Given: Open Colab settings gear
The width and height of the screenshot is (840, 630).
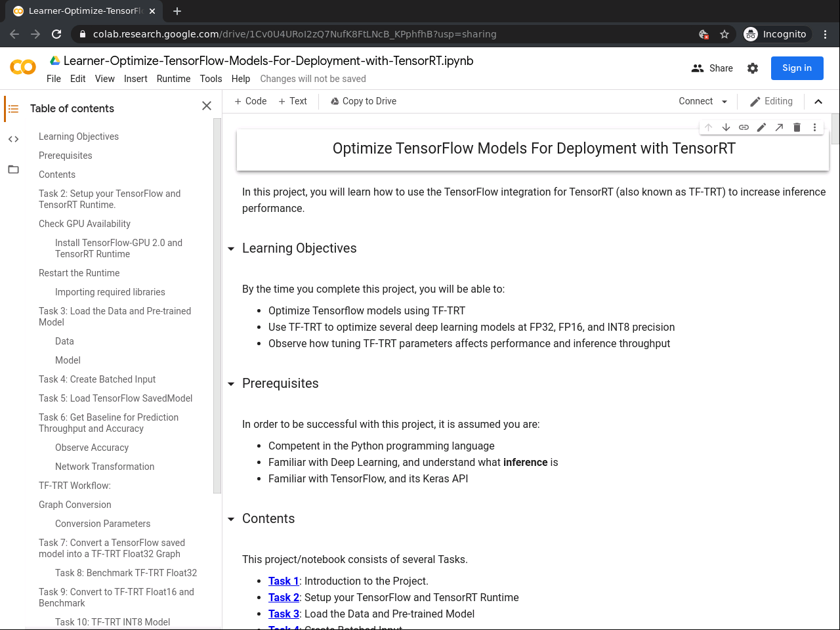Looking at the screenshot, I should 753,68.
